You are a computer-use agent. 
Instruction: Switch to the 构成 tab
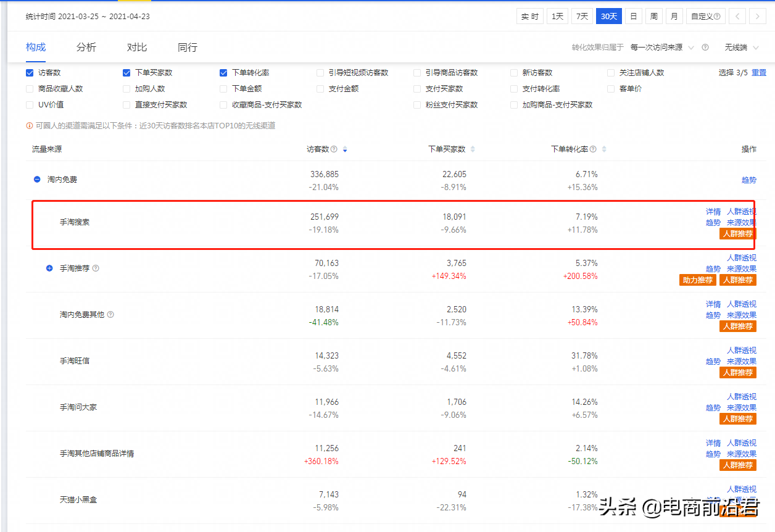click(x=36, y=48)
